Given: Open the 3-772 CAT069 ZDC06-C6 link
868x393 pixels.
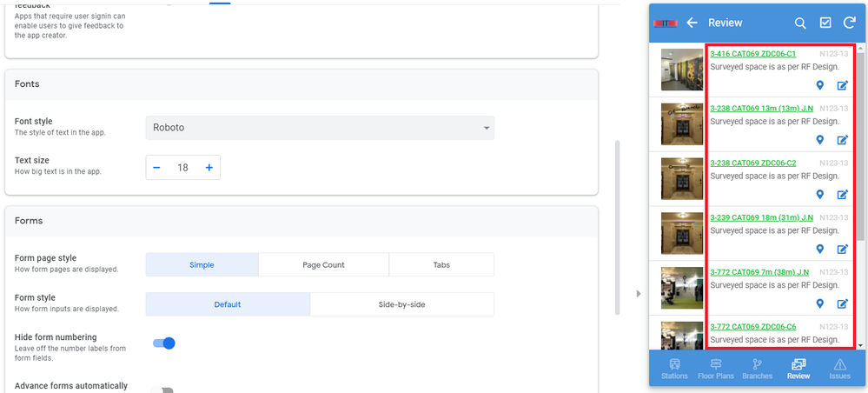Looking at the screenshot, I should click(752, 326).
